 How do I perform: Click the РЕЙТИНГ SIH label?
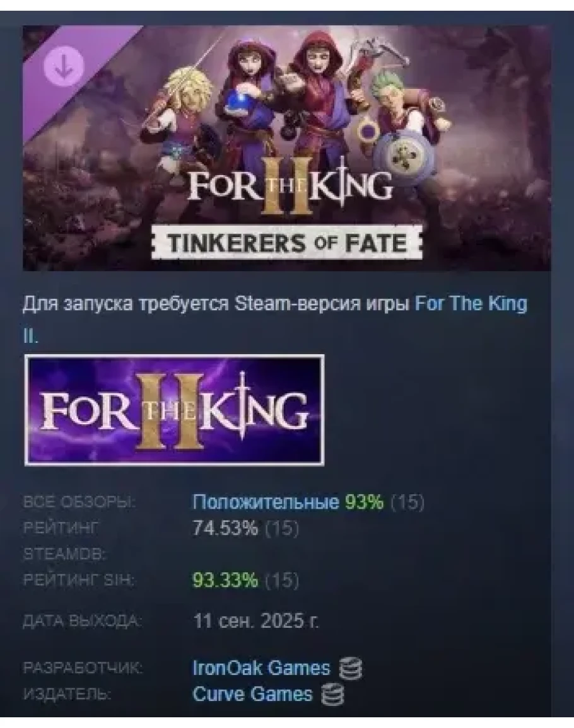(79, 580)
